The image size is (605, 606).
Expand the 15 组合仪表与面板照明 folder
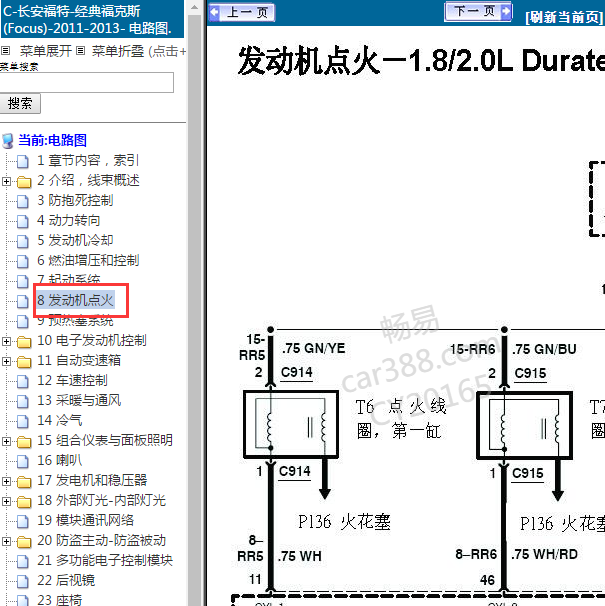[x=6, y=441]
